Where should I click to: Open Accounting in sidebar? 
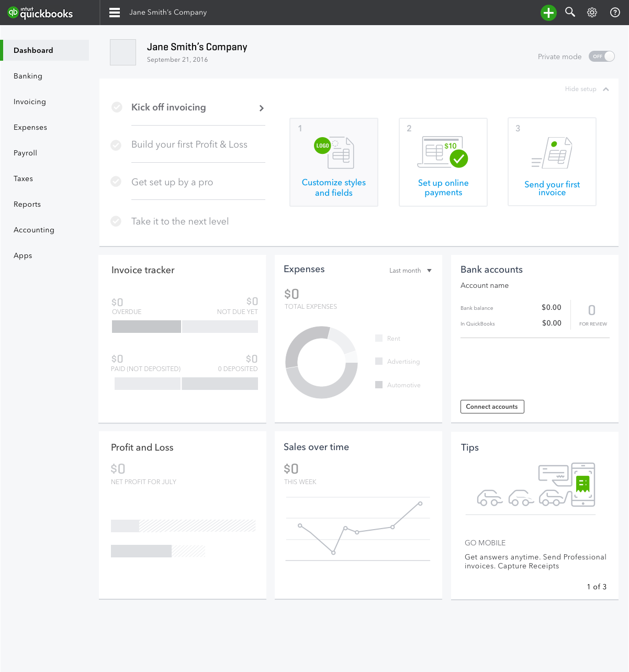(34, 230)
